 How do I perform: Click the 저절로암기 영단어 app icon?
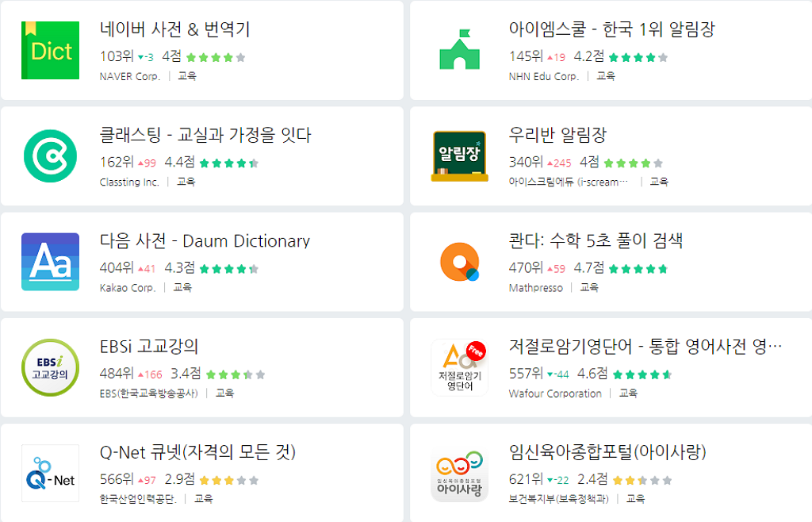point(459,367)
